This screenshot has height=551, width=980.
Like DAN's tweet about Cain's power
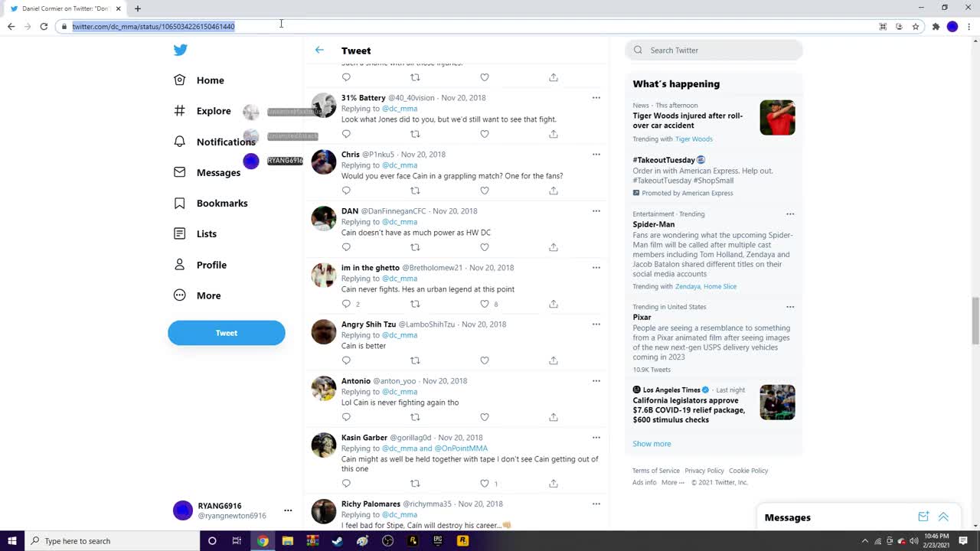(484, 247)
